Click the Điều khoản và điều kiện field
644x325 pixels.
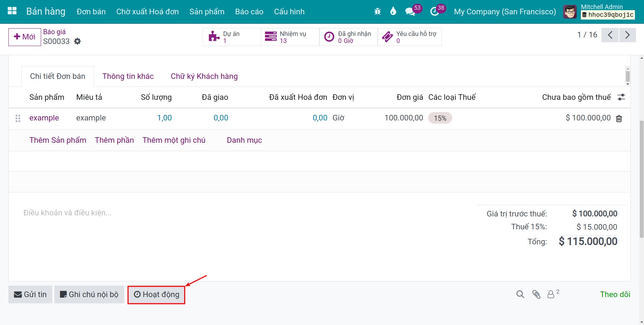[67, 213]
